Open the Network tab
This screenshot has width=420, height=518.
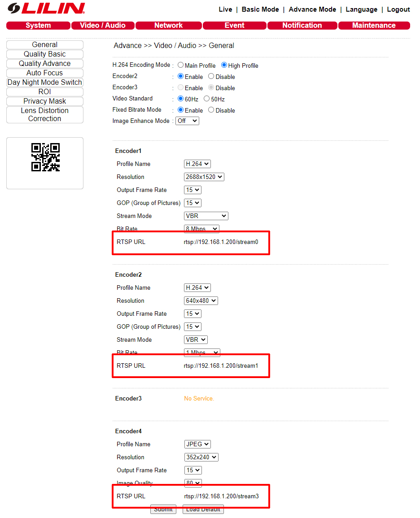pos(169,26)
